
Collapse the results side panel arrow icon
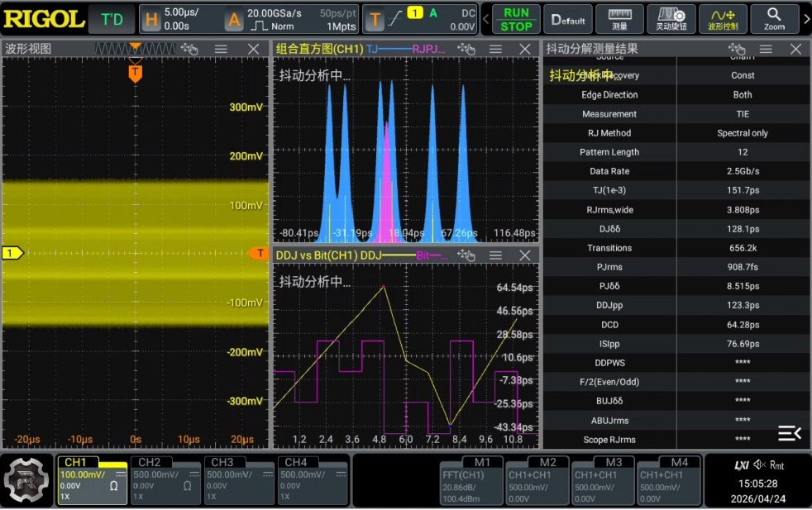point(790,433)
